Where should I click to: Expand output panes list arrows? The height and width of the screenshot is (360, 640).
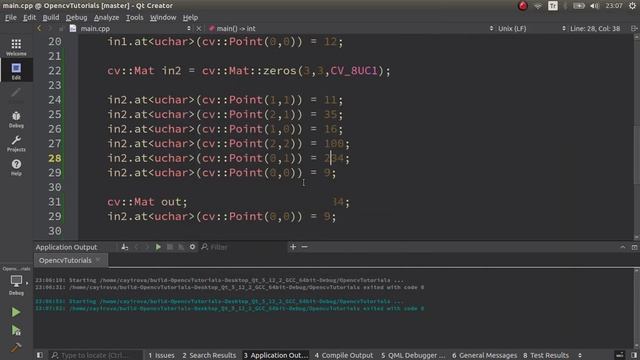pos(580,355)
